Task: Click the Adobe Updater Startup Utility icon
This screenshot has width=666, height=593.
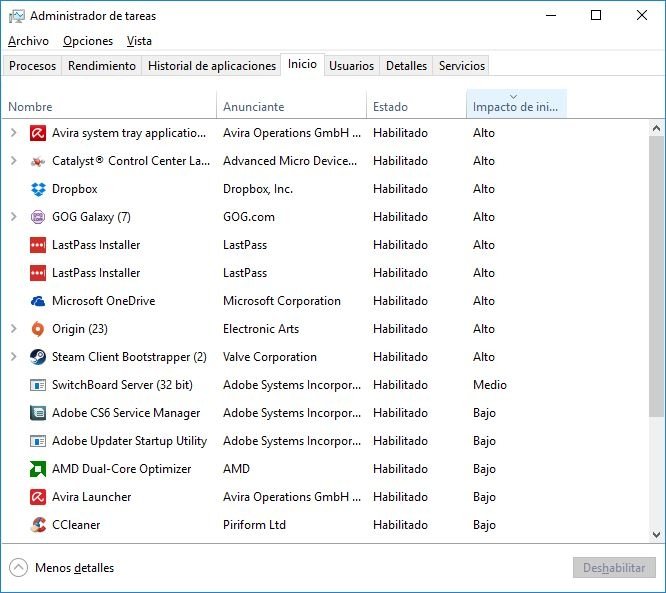Action: click(38, 441)
